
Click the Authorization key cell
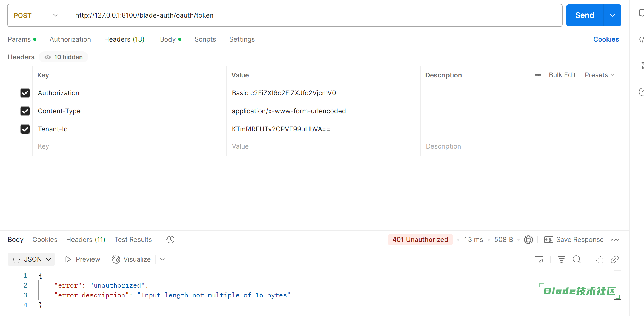coord(129,93)
